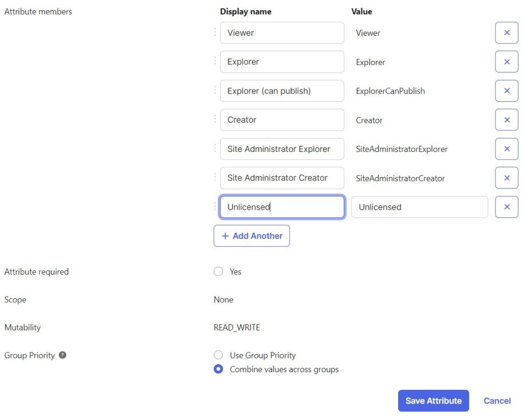The height and width of the screenshot is (420, 524).
Task: Remove the Explorer attribute member
Action: coord(506,62)
